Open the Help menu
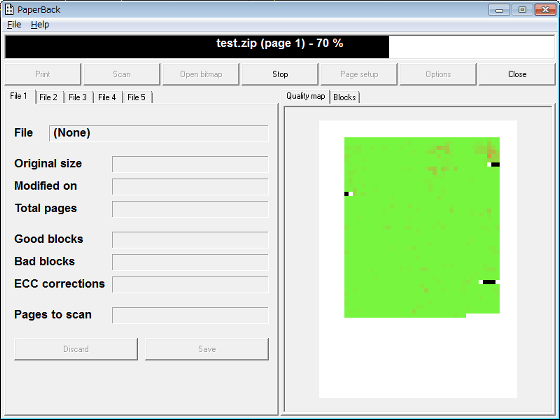This screenshot has height=420, width=560. pyautogui.click(x=40, y=25)
